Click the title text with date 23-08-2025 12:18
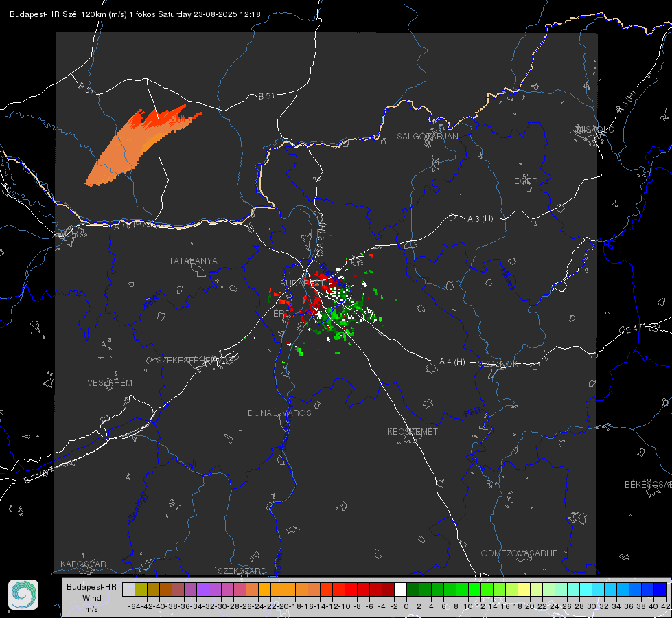This screenshot has height=618, width=672. [135, 14]
